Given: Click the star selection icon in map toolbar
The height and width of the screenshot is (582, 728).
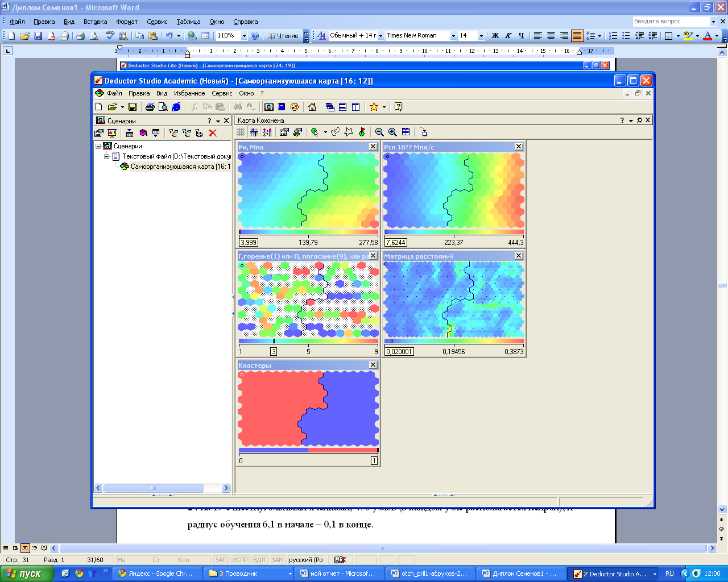Looking at the screenshot, I should click(349, 132).
